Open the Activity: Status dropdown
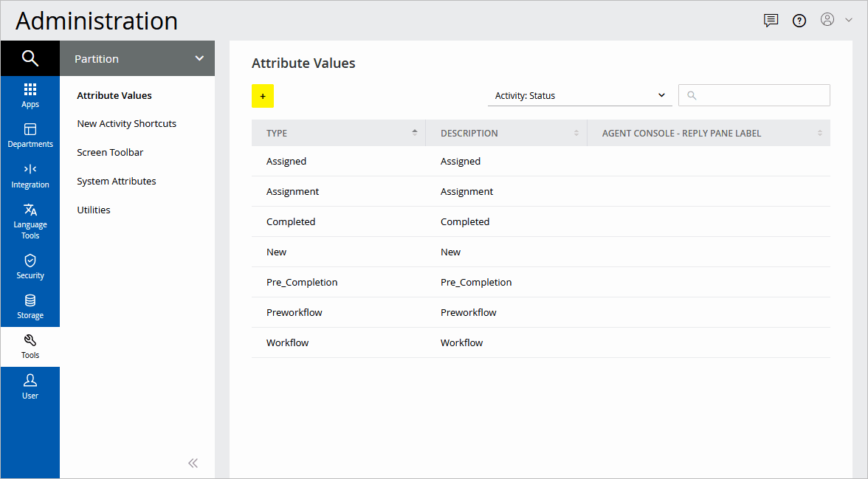 tap(579, 95)
